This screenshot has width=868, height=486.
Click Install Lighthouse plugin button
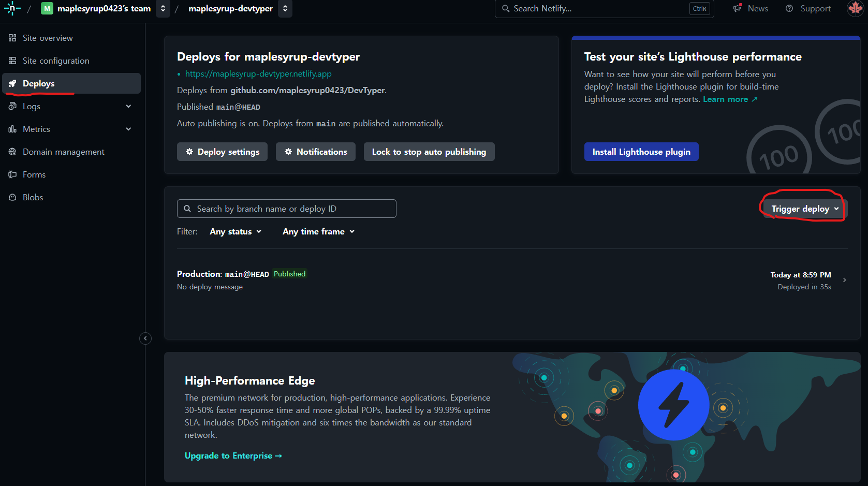click(641, 152)
